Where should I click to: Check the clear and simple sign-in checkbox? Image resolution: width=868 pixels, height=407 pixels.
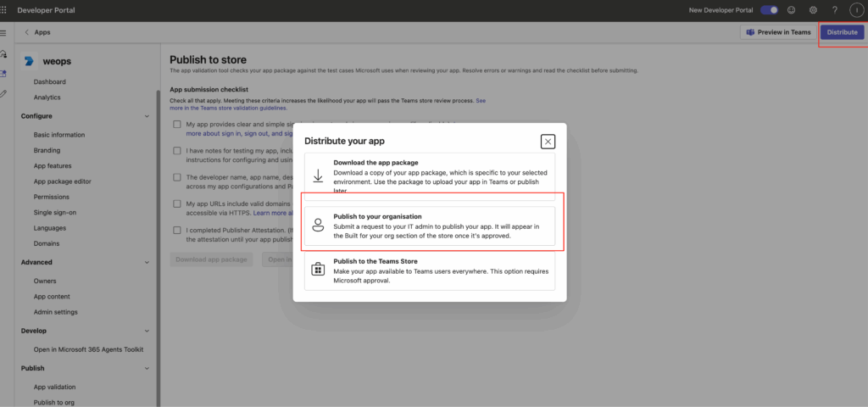click(x=177, y=124)
